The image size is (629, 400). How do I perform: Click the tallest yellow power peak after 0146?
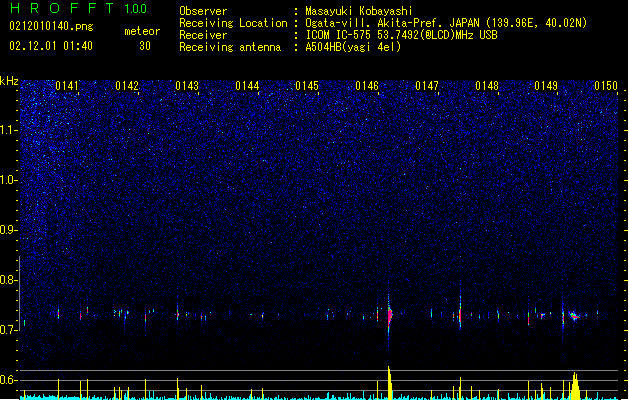coord(390,382)
